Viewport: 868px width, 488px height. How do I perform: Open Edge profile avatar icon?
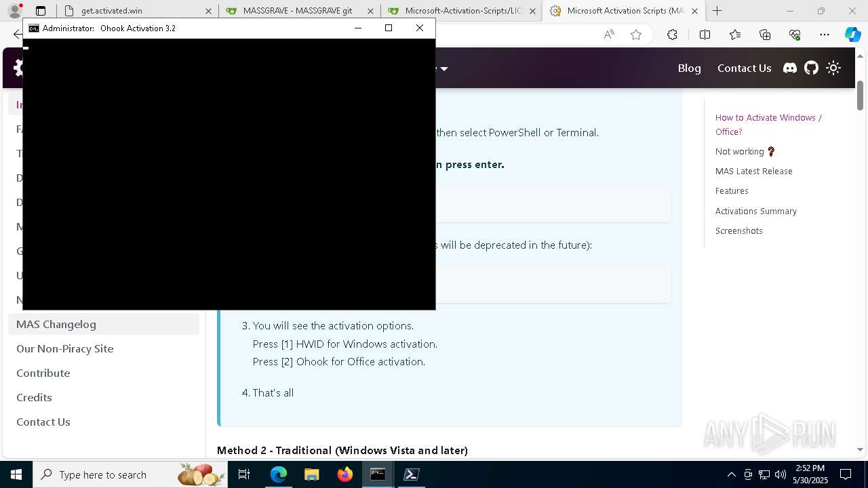15,11
